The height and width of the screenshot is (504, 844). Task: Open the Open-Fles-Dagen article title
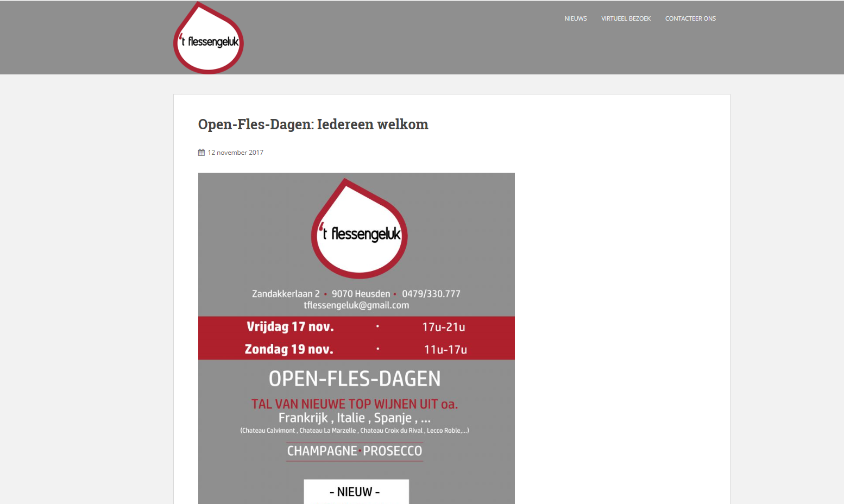point(313,124)
